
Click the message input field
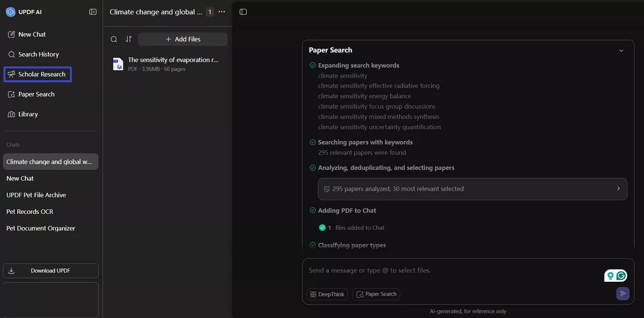446,270
